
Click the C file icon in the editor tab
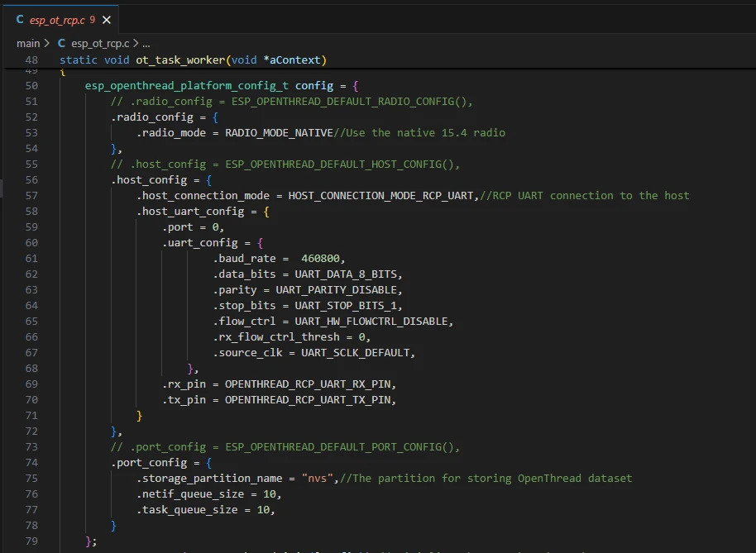tap(20, 19)
